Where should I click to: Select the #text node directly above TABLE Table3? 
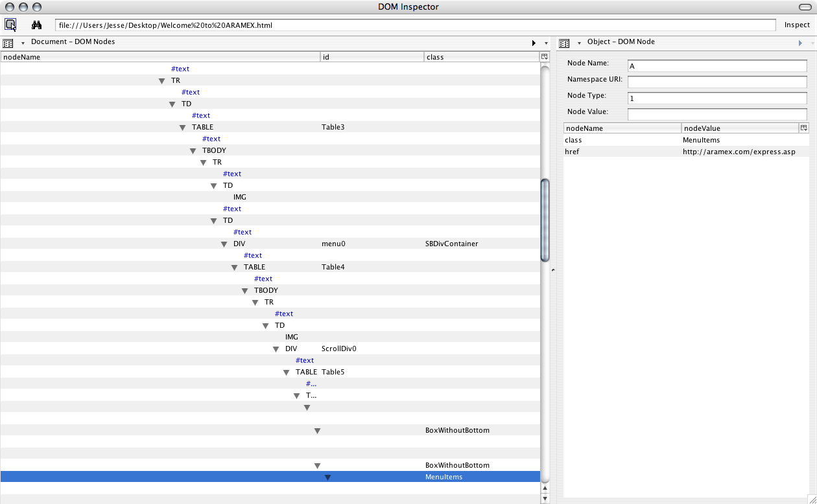(x=201, y=115)
